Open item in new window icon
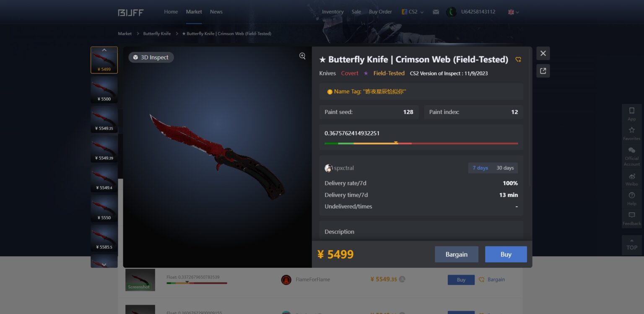The width and height of the screenshot is (644, 314). click(543, 71)
